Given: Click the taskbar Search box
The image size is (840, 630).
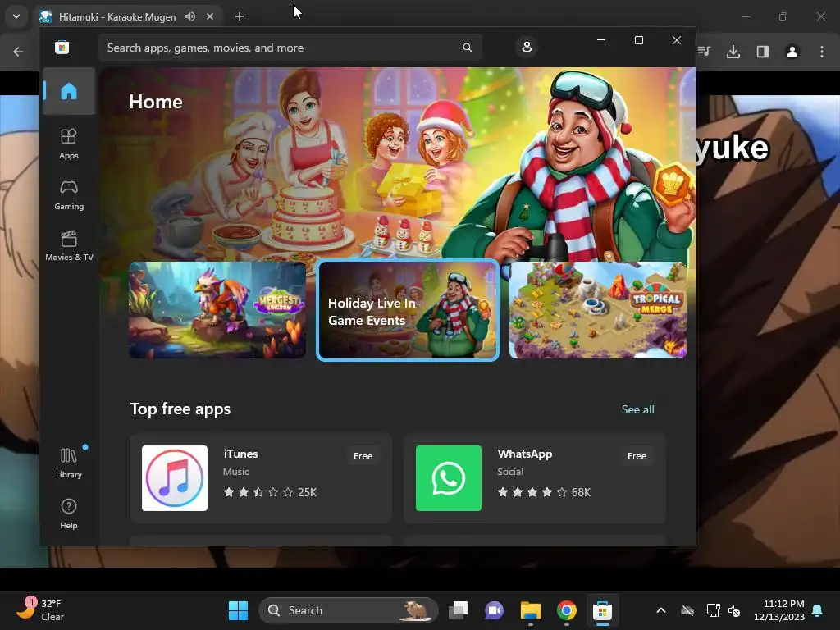Looking at the screenshot, I should (x=348, y=610).
